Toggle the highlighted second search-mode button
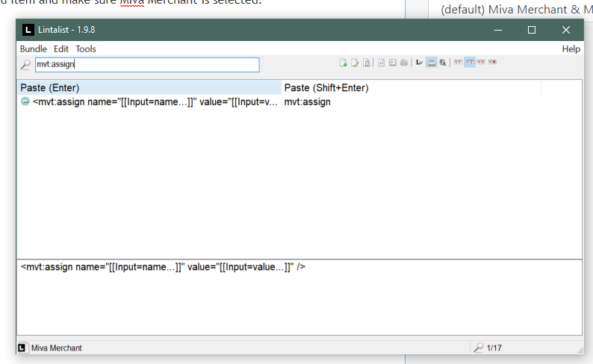593x364 pixels. point(469,63)
